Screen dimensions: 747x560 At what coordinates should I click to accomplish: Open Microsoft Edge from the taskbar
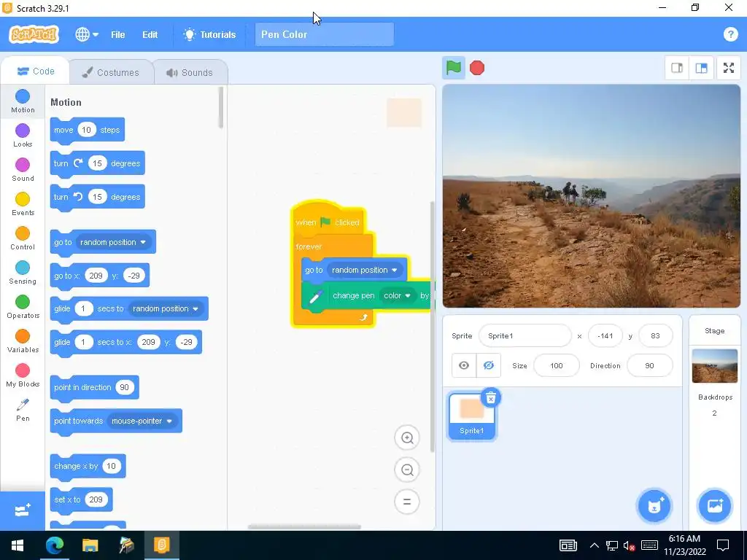[54, 545]
